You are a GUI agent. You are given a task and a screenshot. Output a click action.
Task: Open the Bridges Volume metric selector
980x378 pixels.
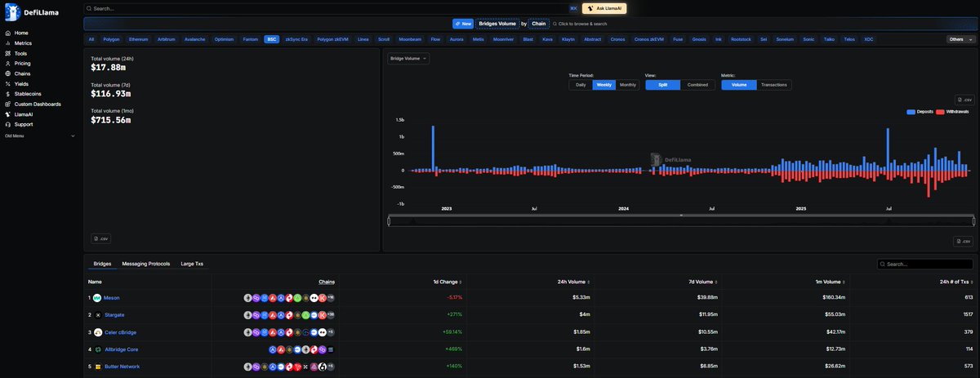pos(497,24)
